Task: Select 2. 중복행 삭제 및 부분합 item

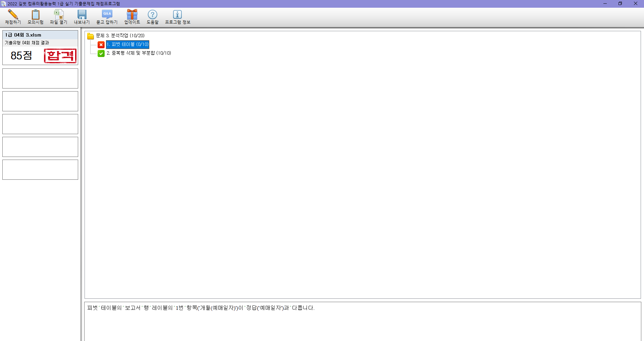Action: tap(139, 53)
